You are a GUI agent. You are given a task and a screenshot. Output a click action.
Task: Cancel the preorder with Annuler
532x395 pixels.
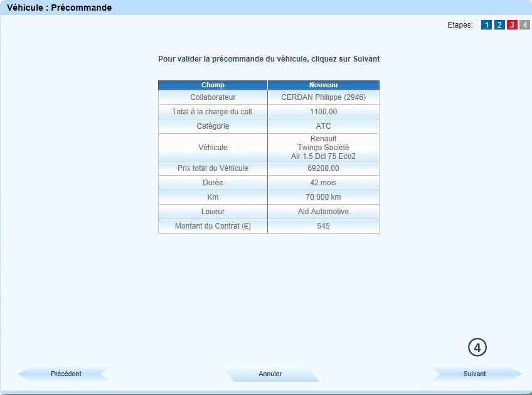[270, 374]
